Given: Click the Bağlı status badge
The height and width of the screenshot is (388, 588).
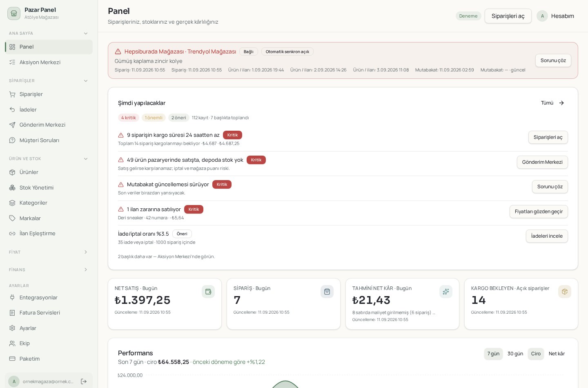Looking at the screenshot, I should 249,51.
